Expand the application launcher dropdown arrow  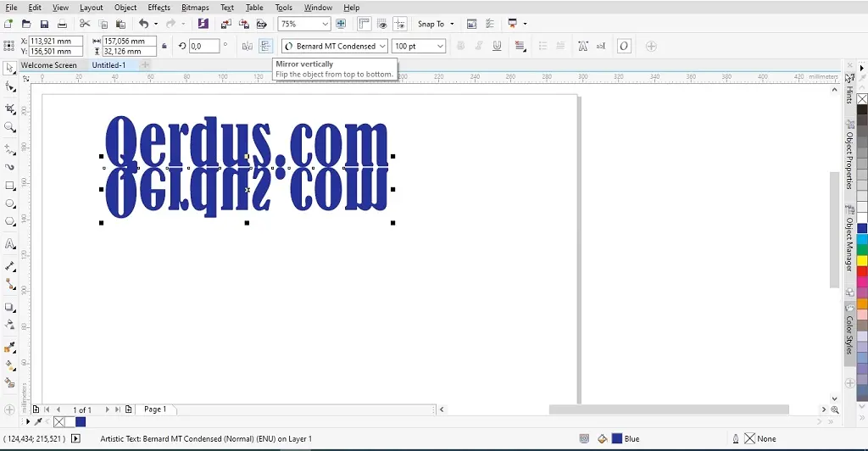[x=525, y=24]
